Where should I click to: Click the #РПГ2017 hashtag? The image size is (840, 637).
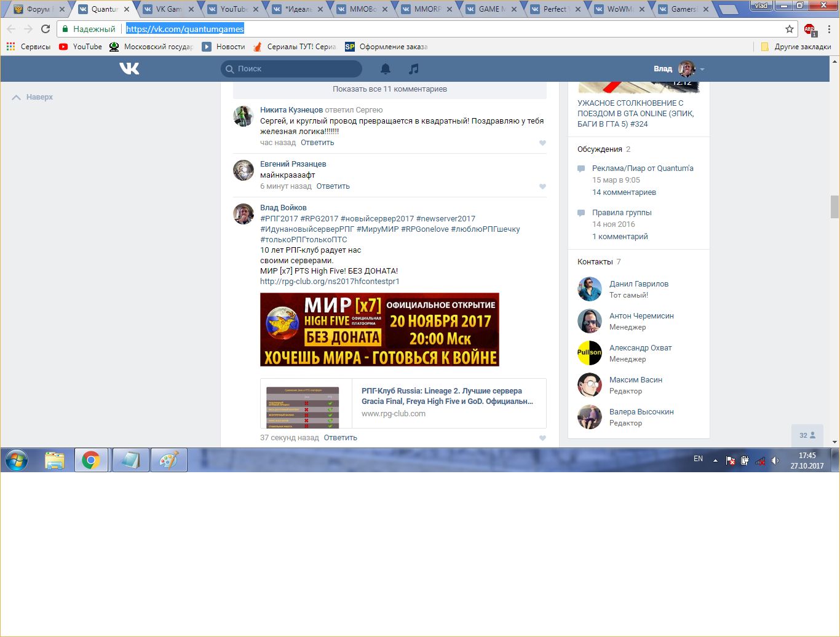pos(279,219)
